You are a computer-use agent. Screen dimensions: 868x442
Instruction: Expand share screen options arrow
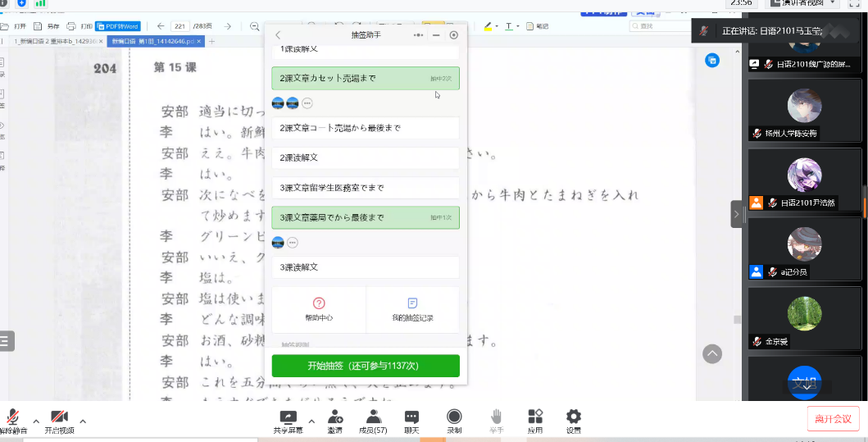point(311,421)
